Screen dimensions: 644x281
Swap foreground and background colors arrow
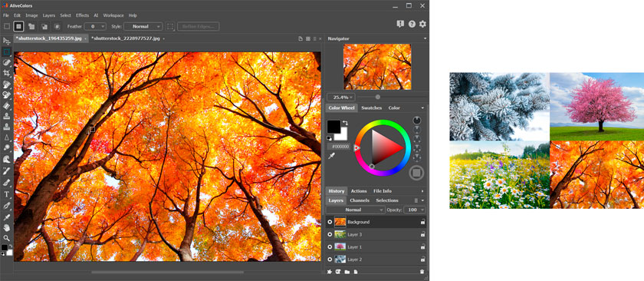(345, 123)
